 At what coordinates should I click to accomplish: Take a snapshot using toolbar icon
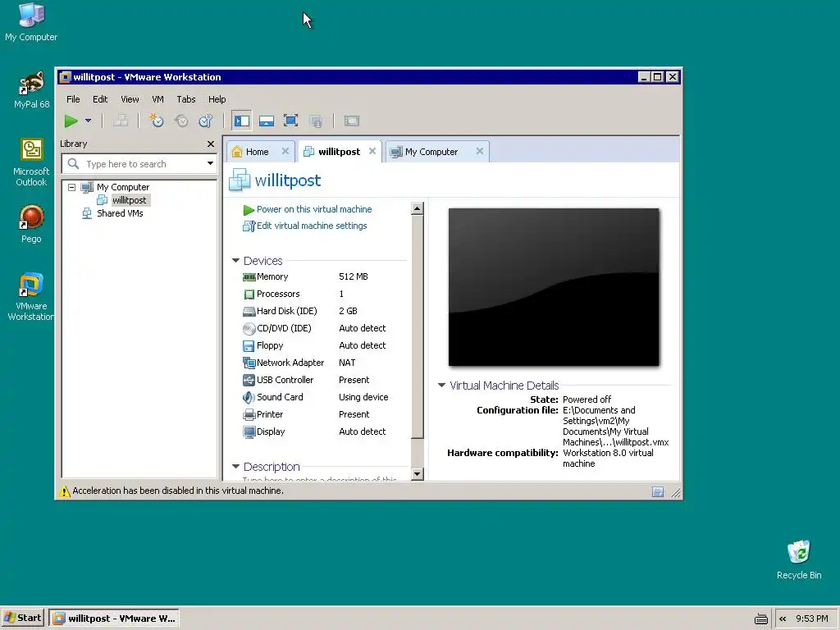pos(156,121)
